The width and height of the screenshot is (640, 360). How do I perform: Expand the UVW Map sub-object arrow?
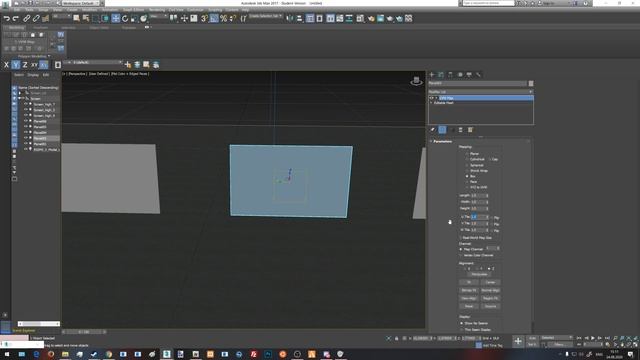[x=436, y=98]
